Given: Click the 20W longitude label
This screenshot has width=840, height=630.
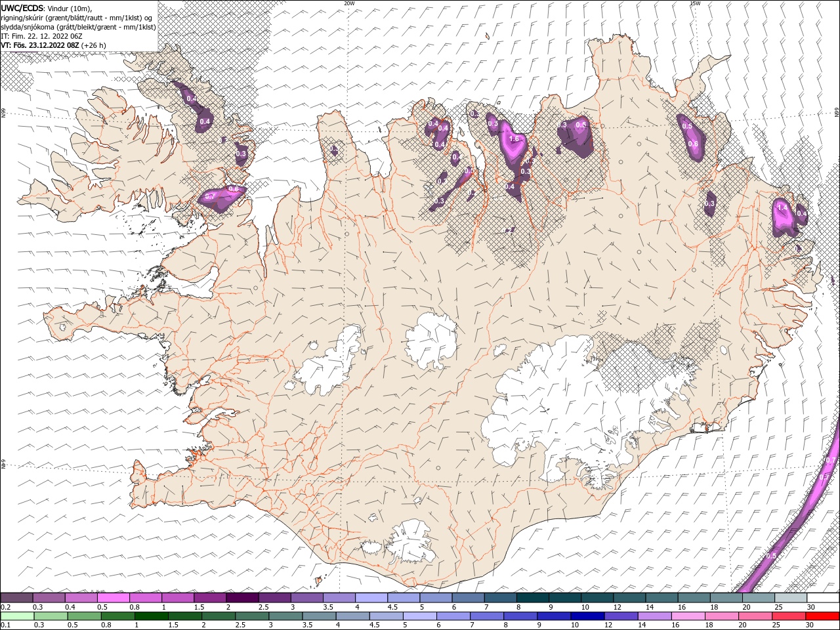Looking at the screenshot, I should 349,3.
